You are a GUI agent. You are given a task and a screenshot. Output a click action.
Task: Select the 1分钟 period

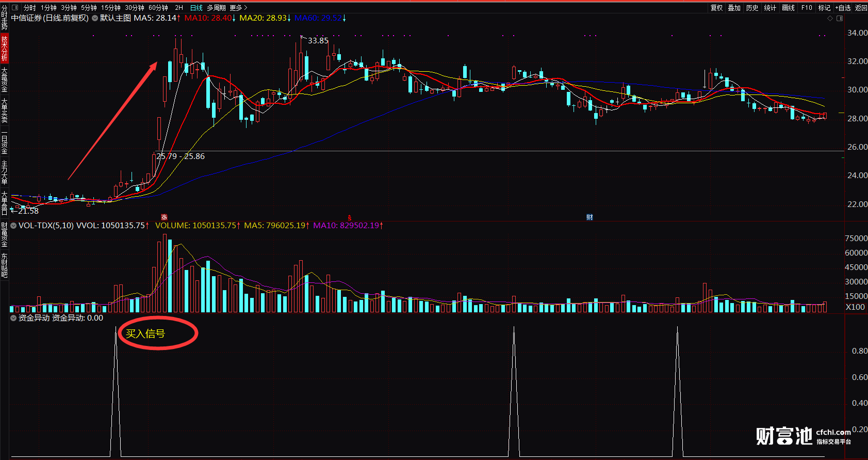point(48,8)
